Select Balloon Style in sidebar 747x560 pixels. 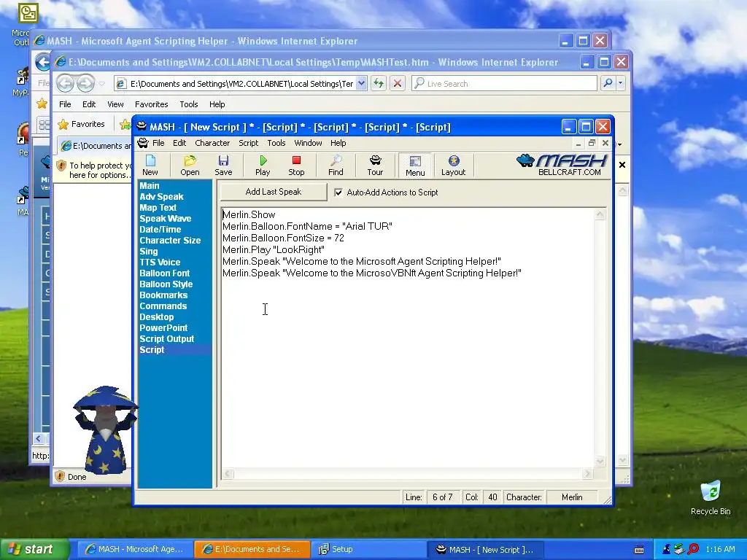166,284
